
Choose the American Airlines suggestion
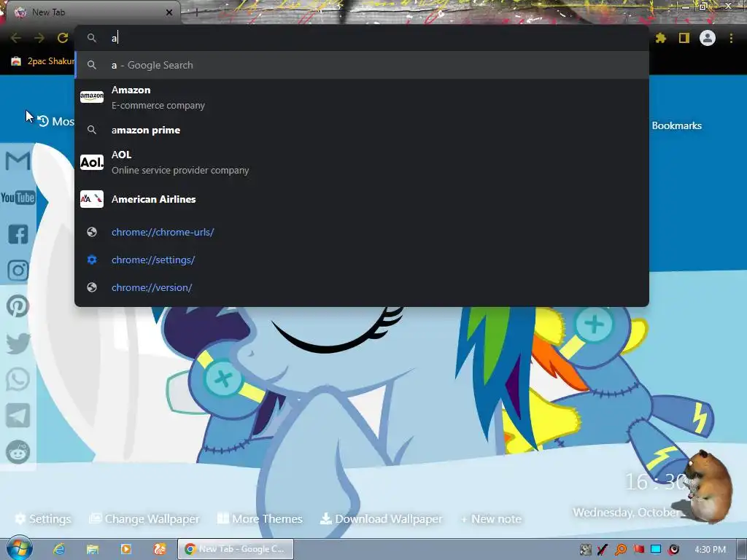[362, 199]
